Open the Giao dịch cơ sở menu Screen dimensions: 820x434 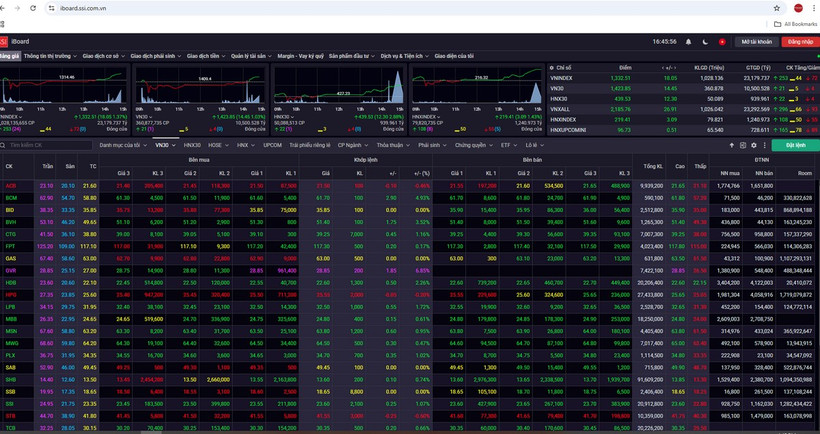click(x=103, y=56)
